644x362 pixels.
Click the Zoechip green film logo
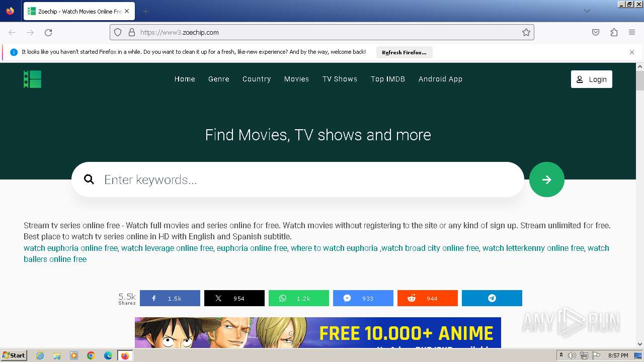pyautogui.click(x=32, y=79)
